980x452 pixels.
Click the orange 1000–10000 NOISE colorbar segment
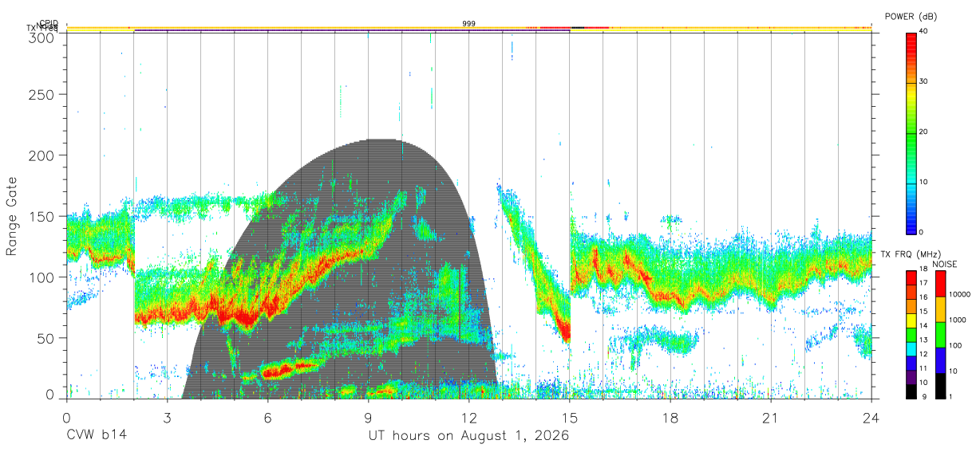tap(939, 309)
